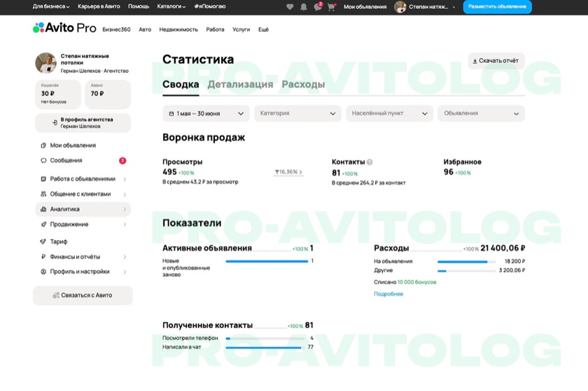
Task: Switch to the Расходы tab
Action: [303, 85]
